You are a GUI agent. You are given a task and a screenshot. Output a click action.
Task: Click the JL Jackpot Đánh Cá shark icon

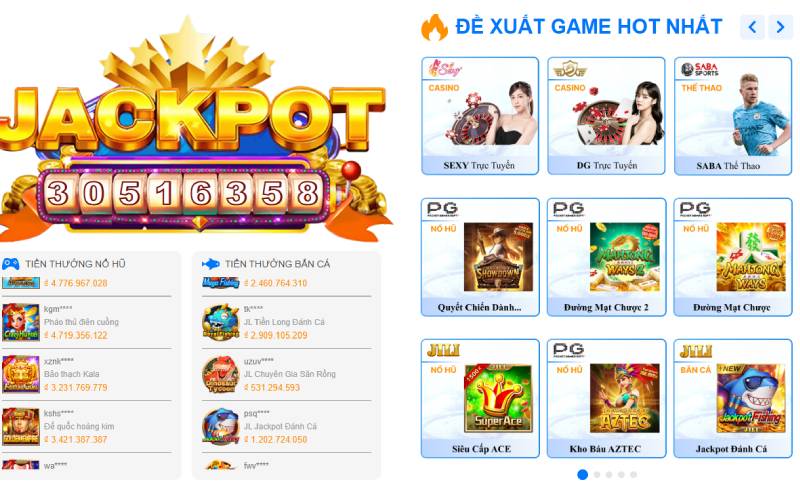click(x=221, y=427)
